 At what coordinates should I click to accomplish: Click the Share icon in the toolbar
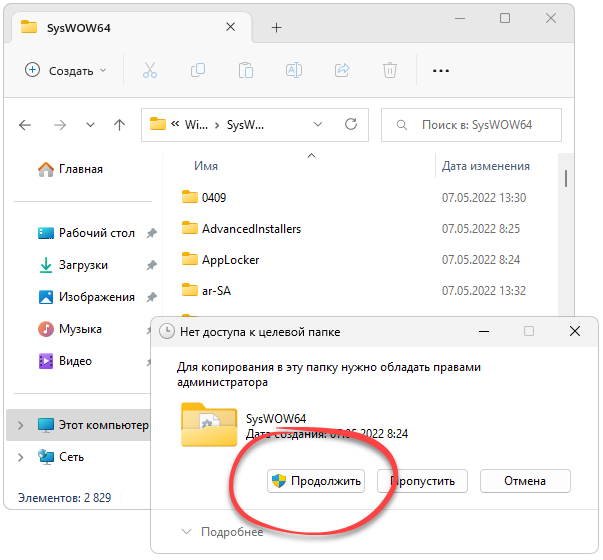tap(342, 70)
